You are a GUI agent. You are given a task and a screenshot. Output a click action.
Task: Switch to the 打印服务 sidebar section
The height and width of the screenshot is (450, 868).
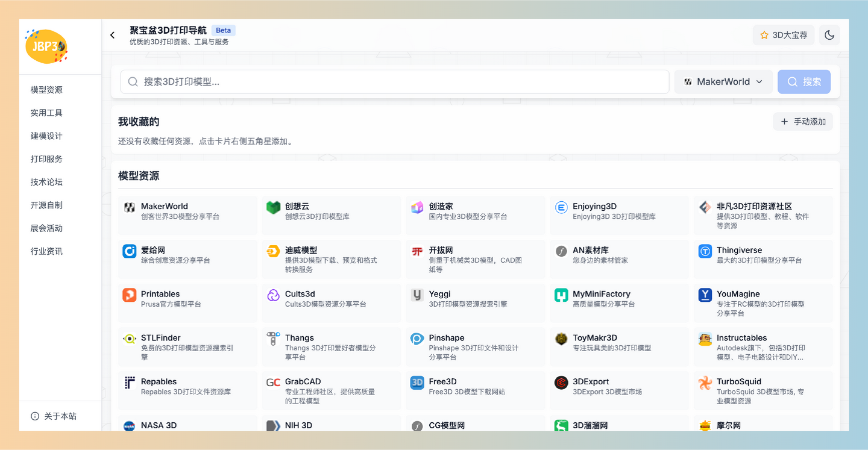46,158
